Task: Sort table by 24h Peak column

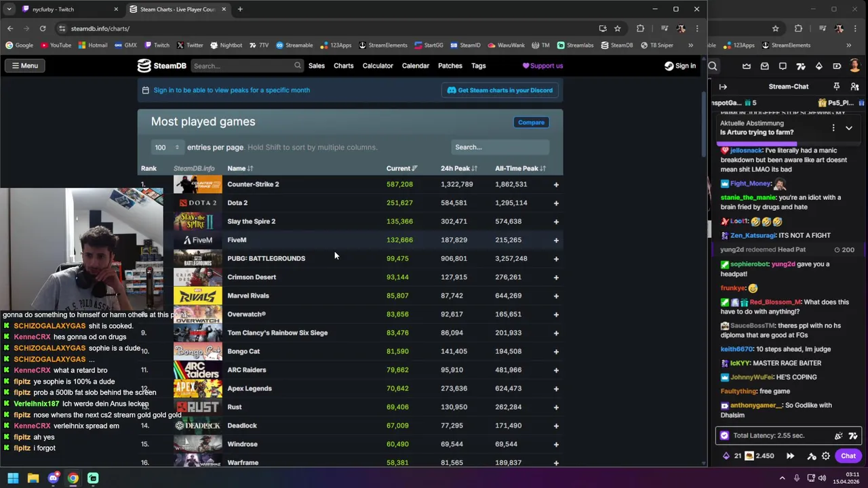Action: pos(459,168)
